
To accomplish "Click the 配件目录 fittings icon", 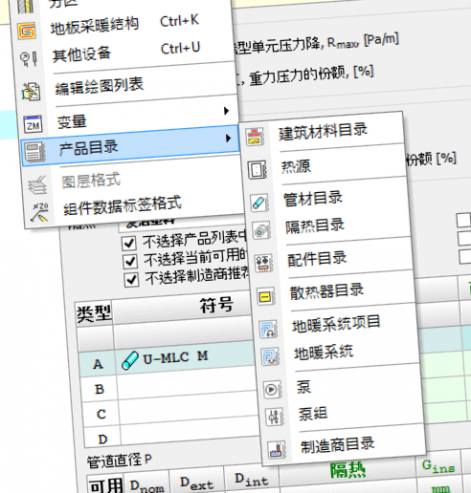I will [264, 263].
